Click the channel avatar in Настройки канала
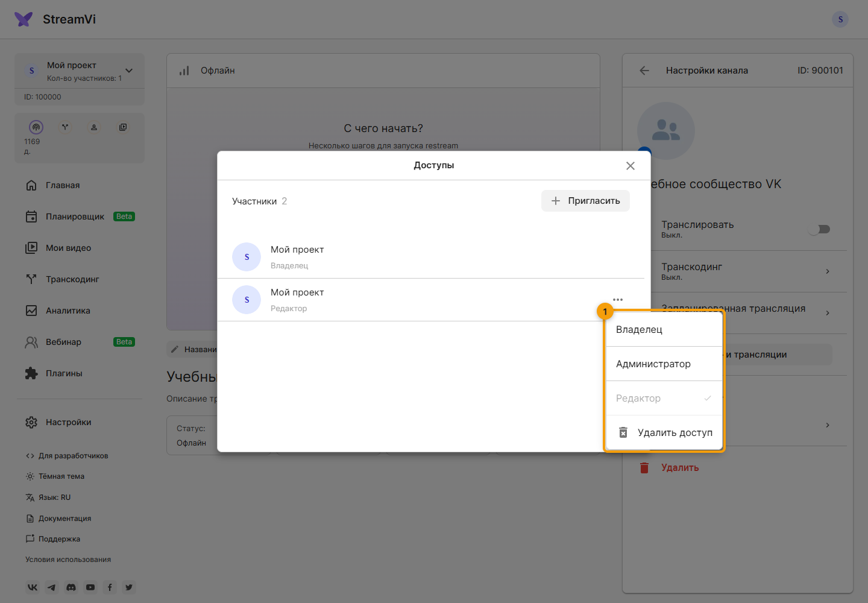868x603 pixels. [x=666, y=131]
